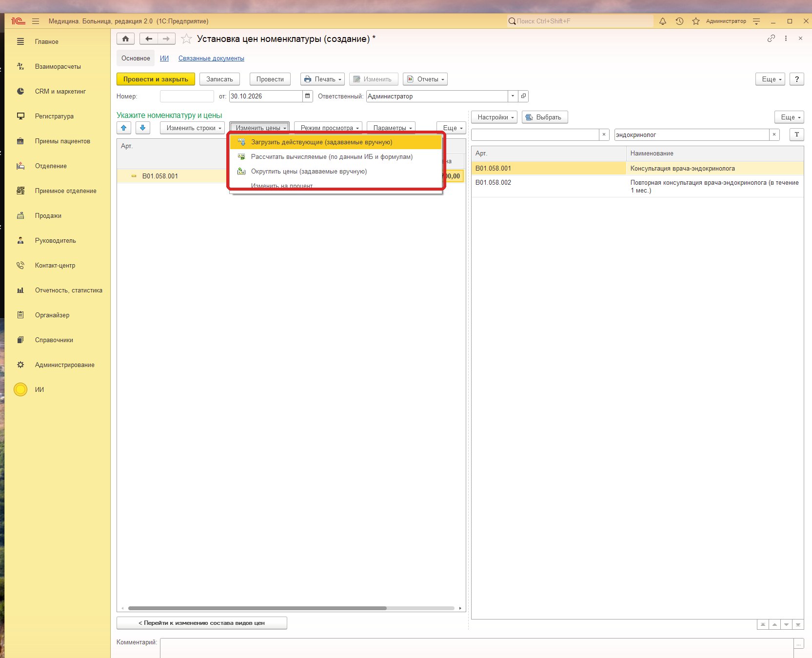Click the help '?' button

tap(797, 79)
